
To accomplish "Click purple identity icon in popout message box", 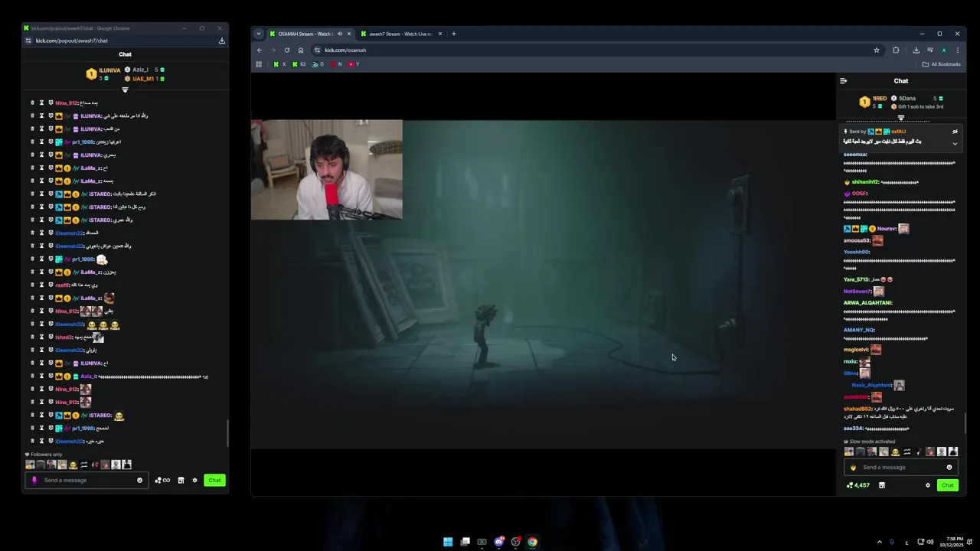I will (x=34, y=481).
